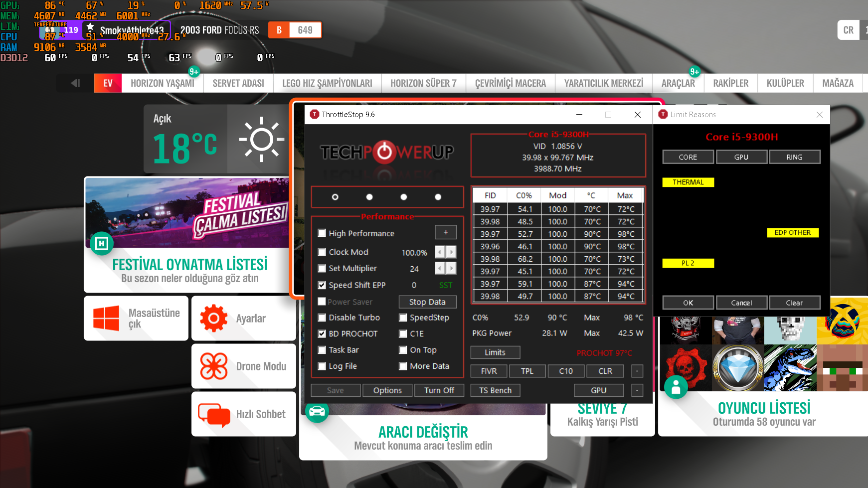Toggle the Clock Mod checkbox
Viewport: 868px width, 488px height.
pyautogui.click(x=322, y=252)
